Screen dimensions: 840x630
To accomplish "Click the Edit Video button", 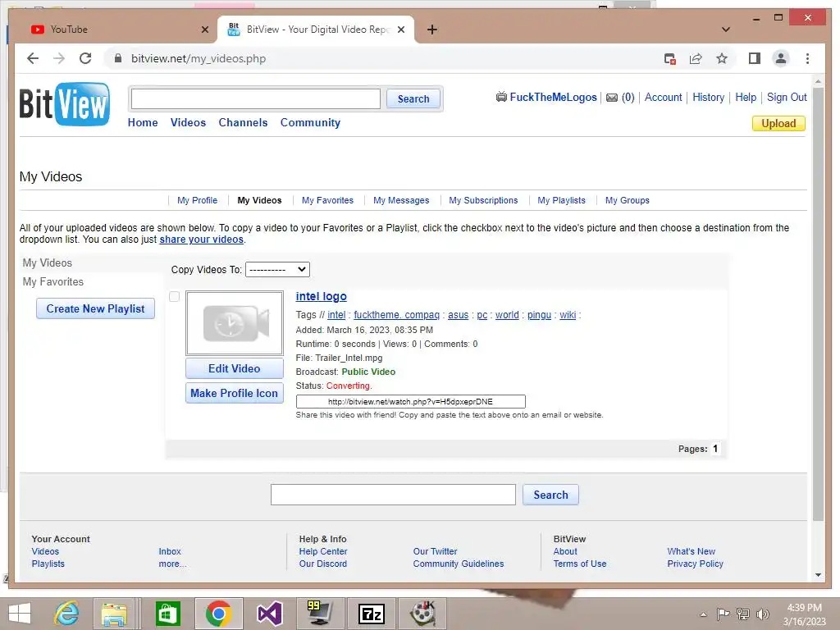I will pos(234,368).
